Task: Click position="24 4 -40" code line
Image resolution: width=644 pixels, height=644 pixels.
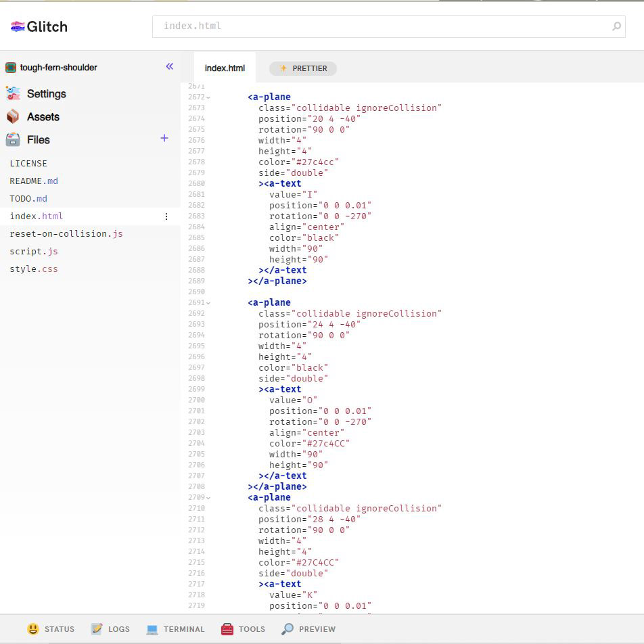Action: point(309,325)
